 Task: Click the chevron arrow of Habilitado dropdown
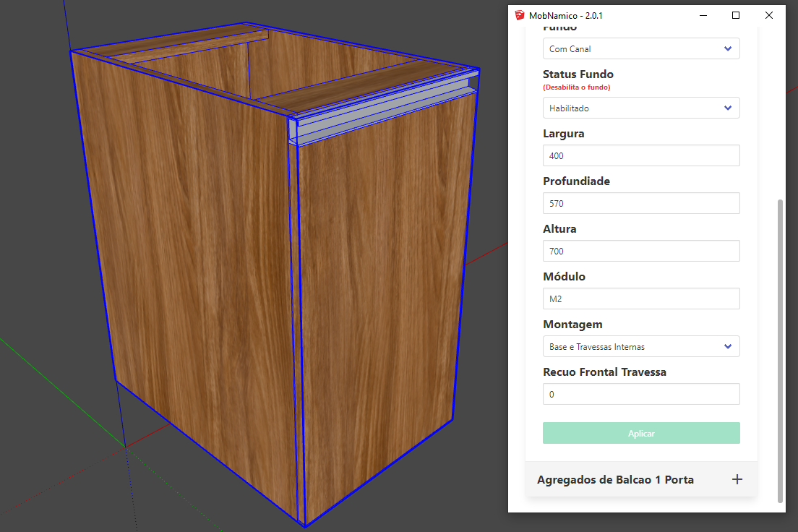click(x=727, y=108)
